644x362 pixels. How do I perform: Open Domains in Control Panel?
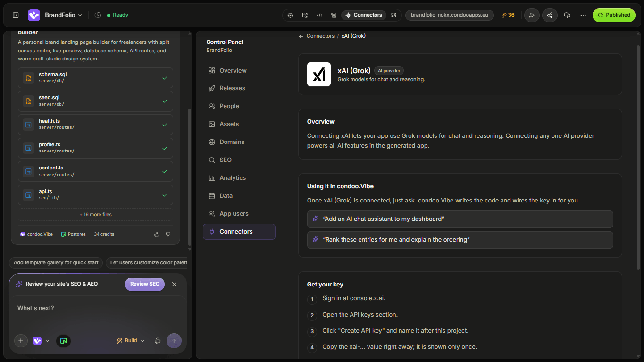coord(239,142)
